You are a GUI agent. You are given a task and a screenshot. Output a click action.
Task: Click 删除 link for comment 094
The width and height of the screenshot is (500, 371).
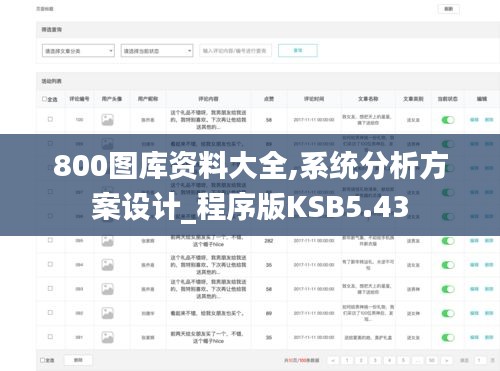[489, 265]
